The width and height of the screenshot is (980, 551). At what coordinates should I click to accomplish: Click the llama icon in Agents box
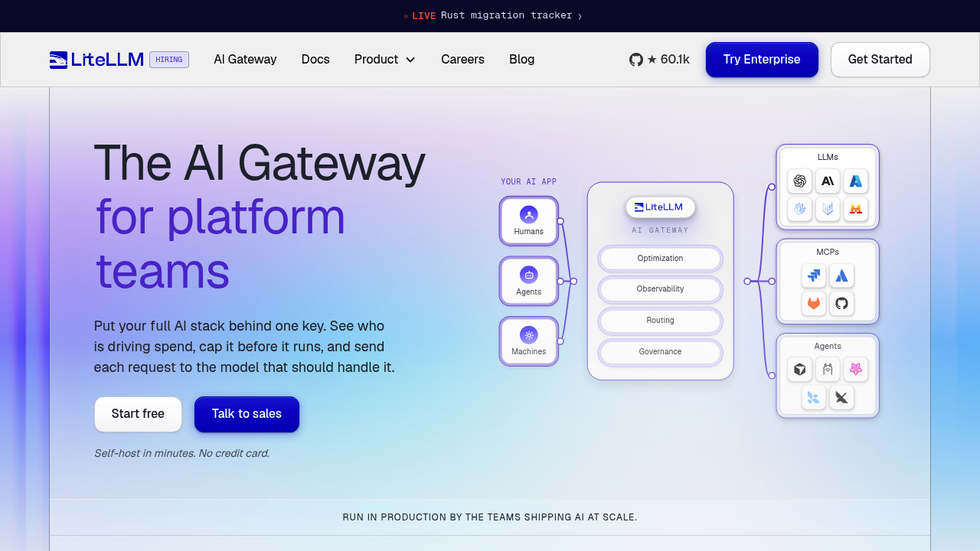point(828,370)
